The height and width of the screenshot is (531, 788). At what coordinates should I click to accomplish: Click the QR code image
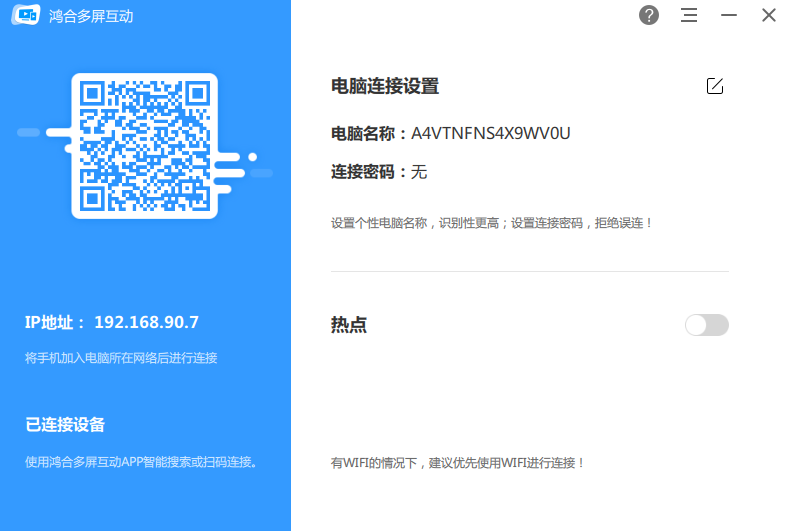point(145,146)
